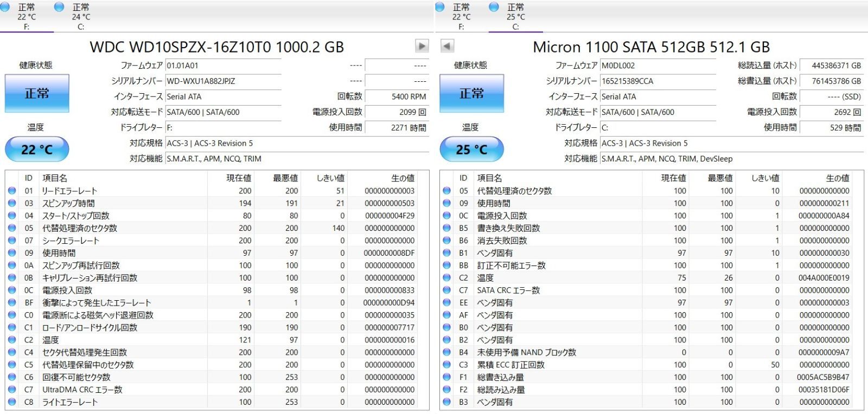
Task: Click the 正常 health button for WDC drive
Action: (x=37, y=93)
